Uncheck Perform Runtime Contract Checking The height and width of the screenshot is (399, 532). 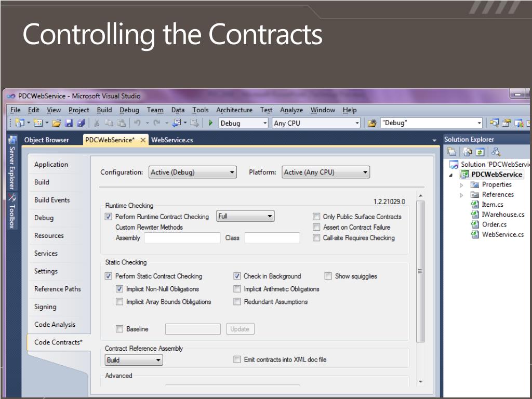(x=108, y=217)
